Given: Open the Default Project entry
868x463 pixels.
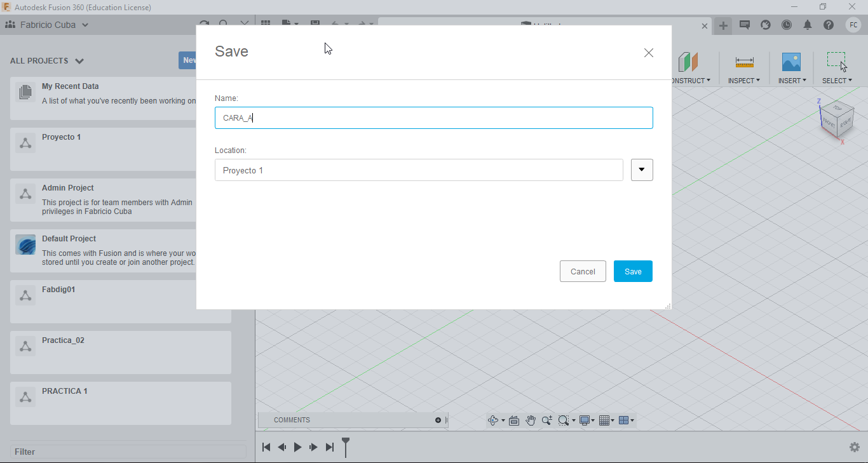Looking at the screenshot, I should (x=104, y=251).
